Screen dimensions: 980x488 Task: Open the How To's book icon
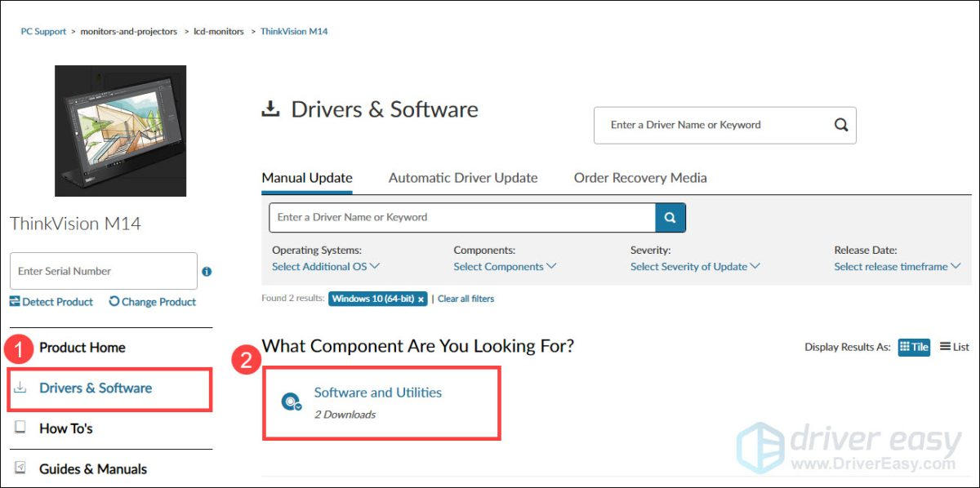point(19,428)
